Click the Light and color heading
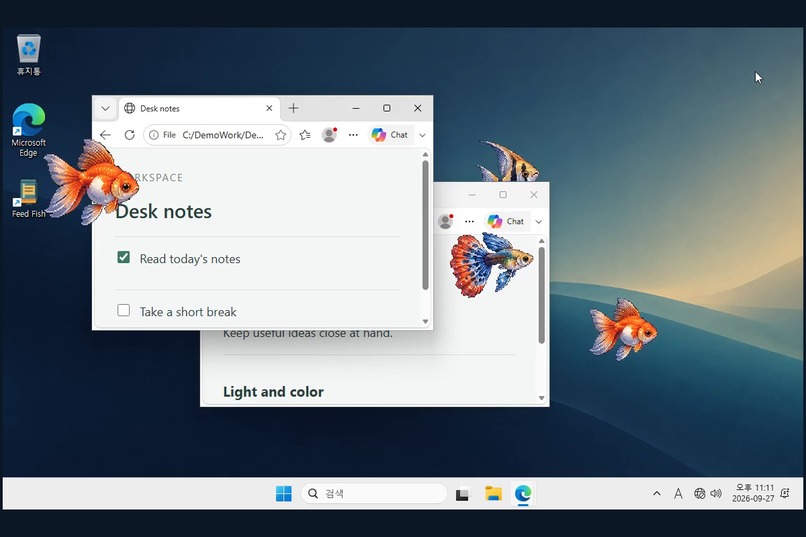Viewport: 806px width, 537px height. coord(273,392)
